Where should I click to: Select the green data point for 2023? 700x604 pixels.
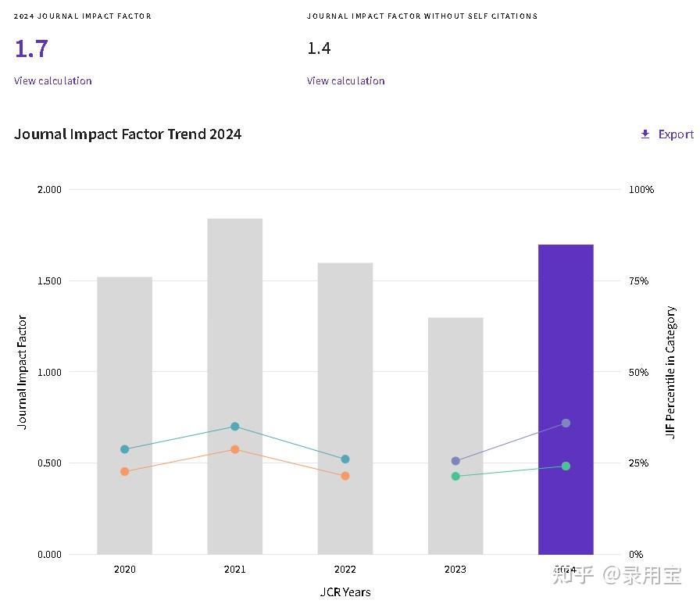point(455,477)
